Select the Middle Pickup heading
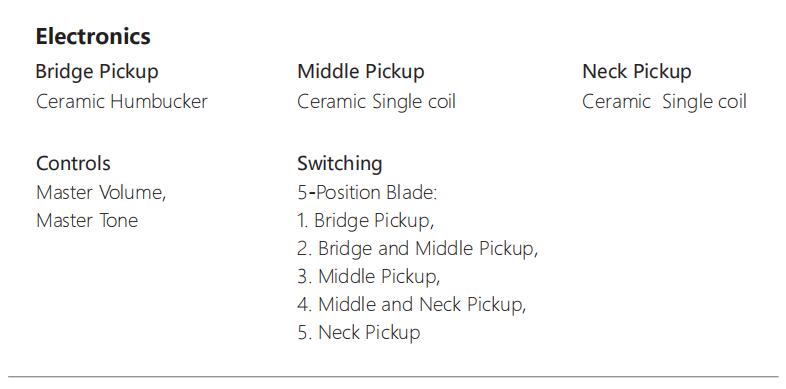The width and height of the screenshot is (786, 389). pos(361,72)
